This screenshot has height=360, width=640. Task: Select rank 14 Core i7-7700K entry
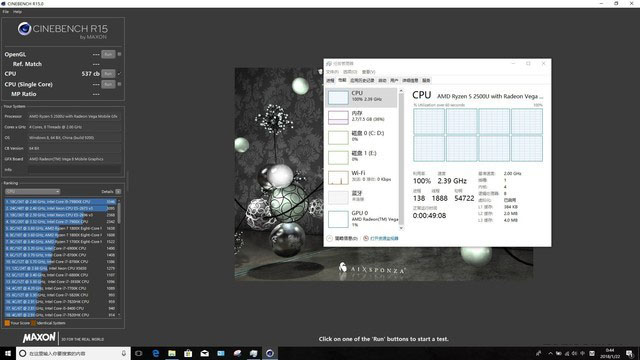click(x=60, y=288)
